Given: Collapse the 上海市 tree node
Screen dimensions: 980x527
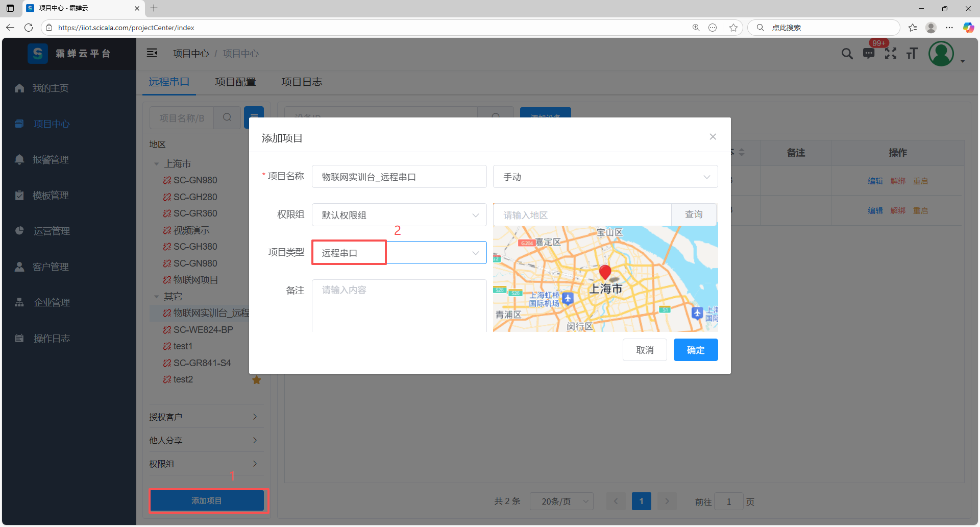Looking at the screenshot, I should point(157,164).
